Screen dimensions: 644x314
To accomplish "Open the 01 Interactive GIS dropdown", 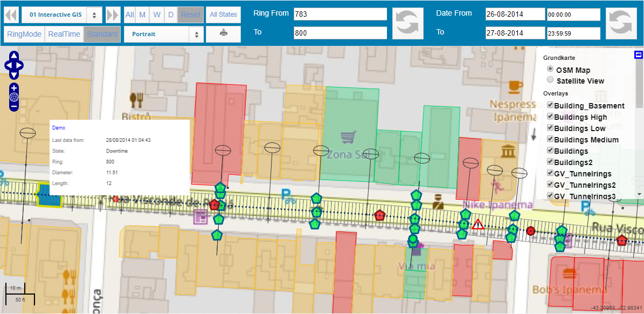I will (x=61, y=15).
